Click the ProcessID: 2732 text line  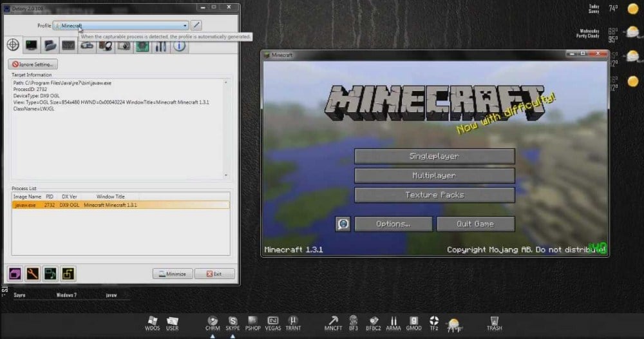pyautogui.click(x=30, y=89)
